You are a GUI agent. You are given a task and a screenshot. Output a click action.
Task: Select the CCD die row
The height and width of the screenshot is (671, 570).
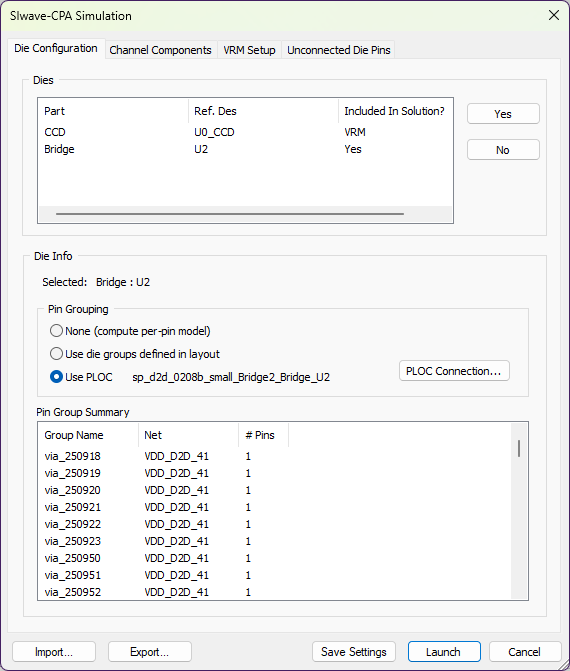pos(245,132)
